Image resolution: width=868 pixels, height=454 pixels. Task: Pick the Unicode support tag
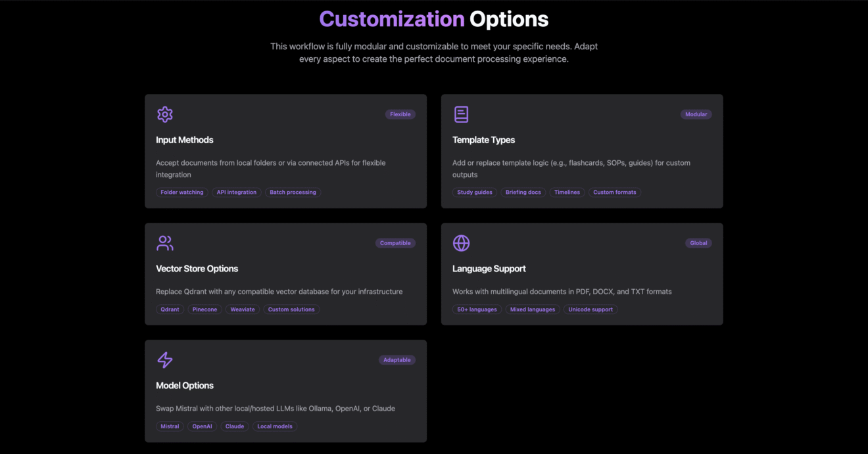[591, 309]
